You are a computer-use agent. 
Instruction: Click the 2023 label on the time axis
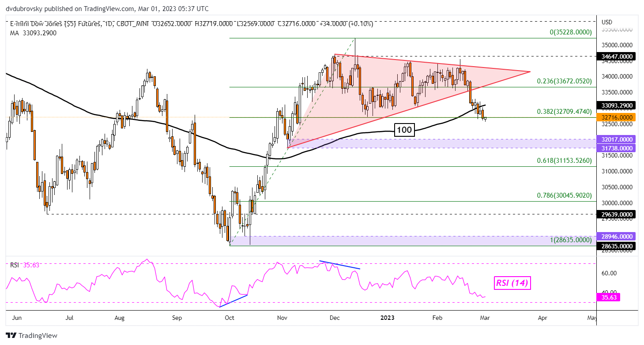click(x=388, y=317)
